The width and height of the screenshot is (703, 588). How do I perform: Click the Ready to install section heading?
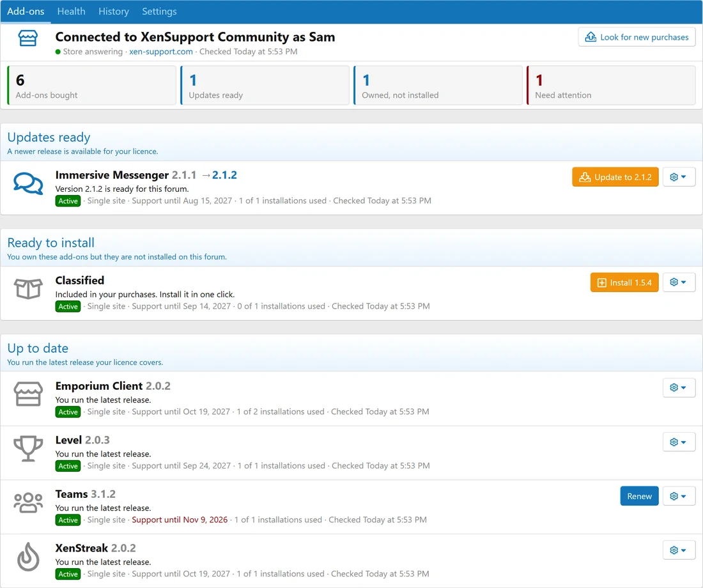(50, 243)
